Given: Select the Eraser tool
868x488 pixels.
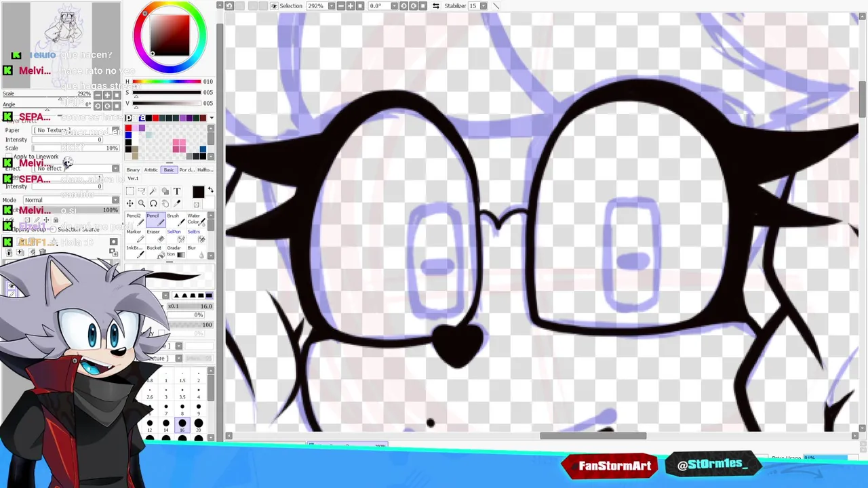Looking at the screenshot, I should pyautogui.click(x=156, y=236).
